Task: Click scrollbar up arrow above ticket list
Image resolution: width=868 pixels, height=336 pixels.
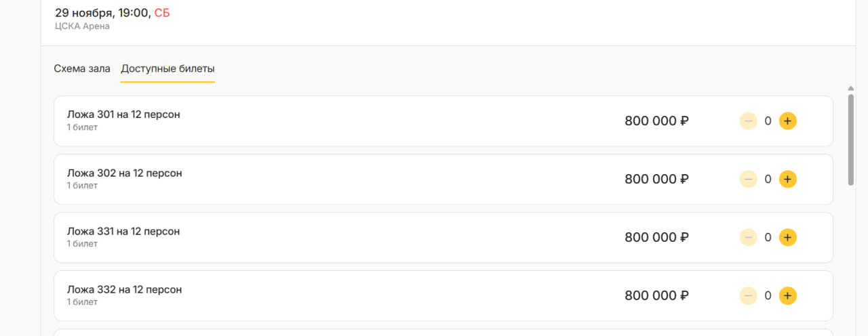Action: click(850, 88)
